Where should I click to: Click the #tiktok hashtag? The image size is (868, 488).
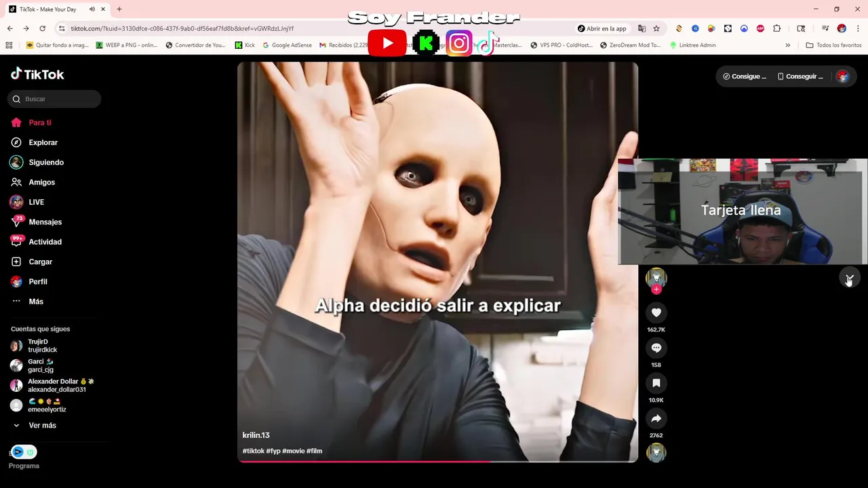pyautogui.click(x=254, y=451)
